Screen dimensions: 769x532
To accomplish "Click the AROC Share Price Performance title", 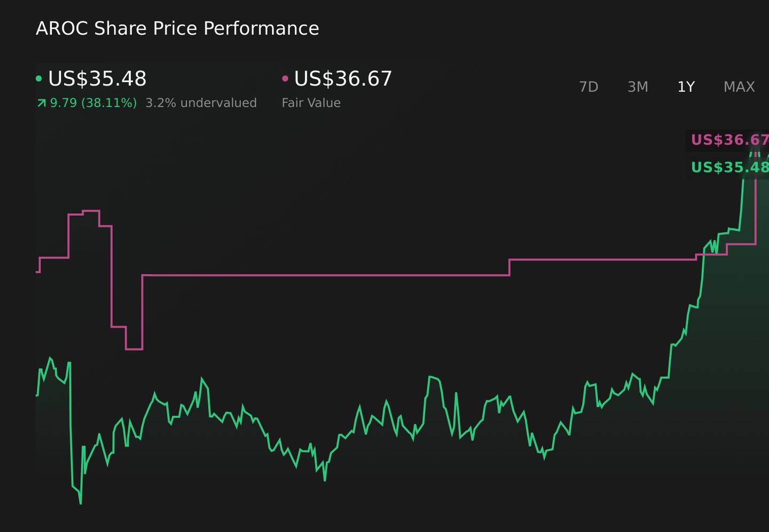I will click(x=177, y=28).
